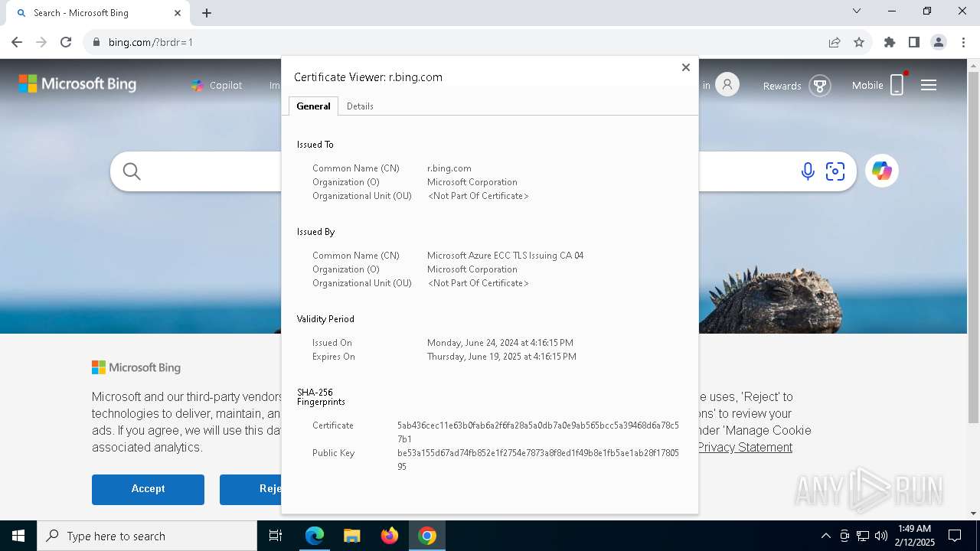Open the Mobile phone icon
980x551 pixels.
pyautogui.click(x=897, y=84)
